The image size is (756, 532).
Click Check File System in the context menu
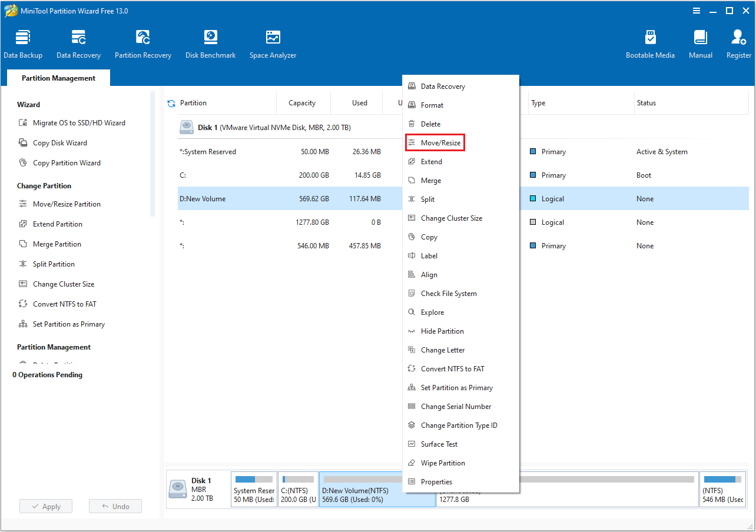(461, 294)
